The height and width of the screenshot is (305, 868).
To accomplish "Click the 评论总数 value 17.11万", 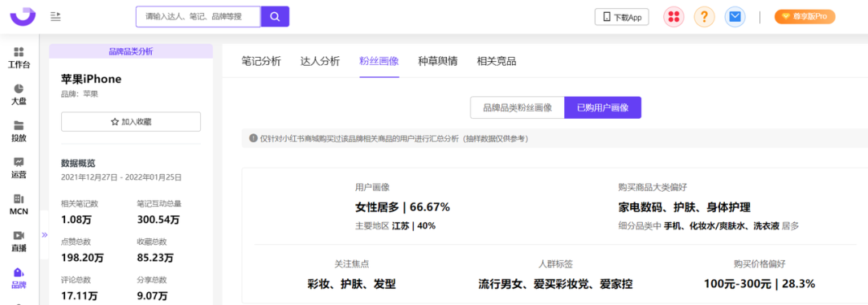I will pyautogui.click(x=79, y=295).
